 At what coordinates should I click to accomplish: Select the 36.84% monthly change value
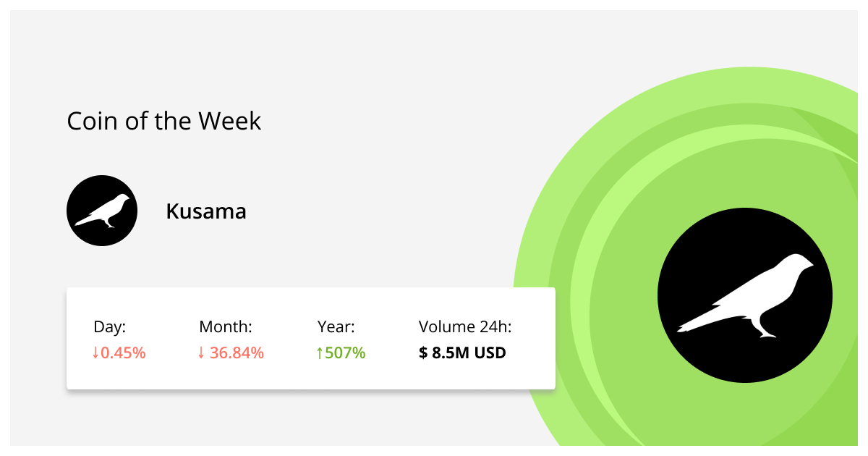[x=237, y=353]
